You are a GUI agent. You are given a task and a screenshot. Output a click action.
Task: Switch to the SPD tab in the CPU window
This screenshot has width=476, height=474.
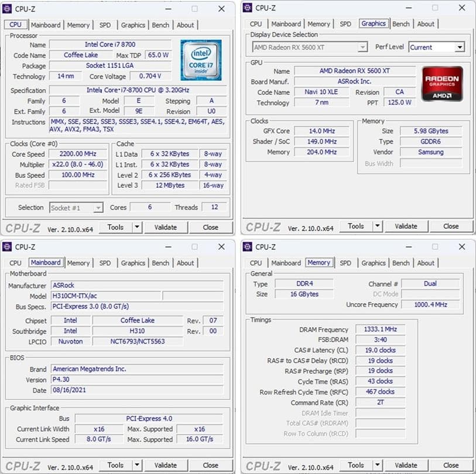point(105,25)
